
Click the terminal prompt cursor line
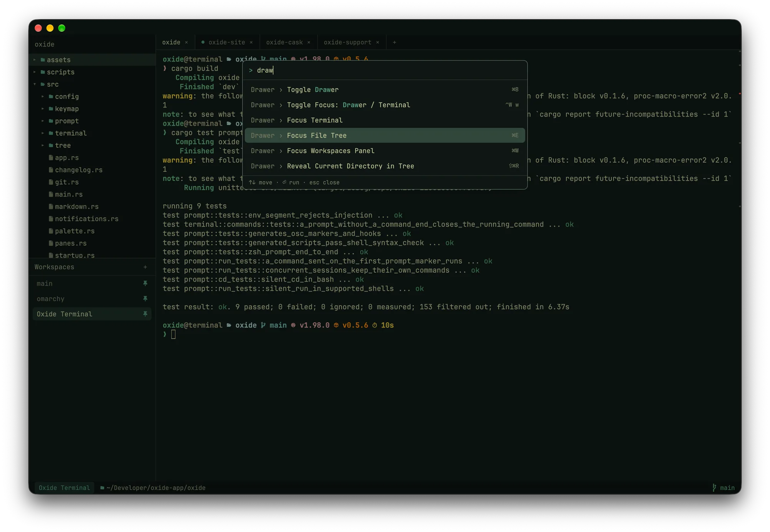[x=173, y=334]
